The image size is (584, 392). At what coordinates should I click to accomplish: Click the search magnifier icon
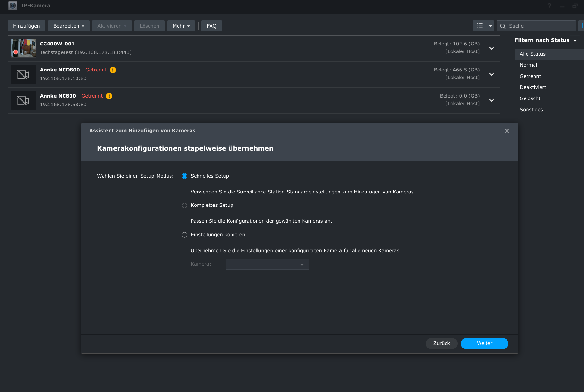coord(503,26)
